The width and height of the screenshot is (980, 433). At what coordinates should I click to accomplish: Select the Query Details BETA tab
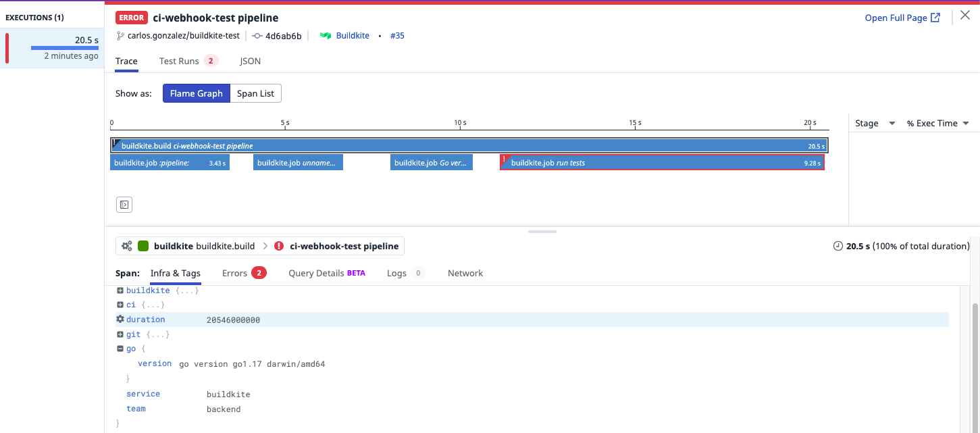[327, 274]
